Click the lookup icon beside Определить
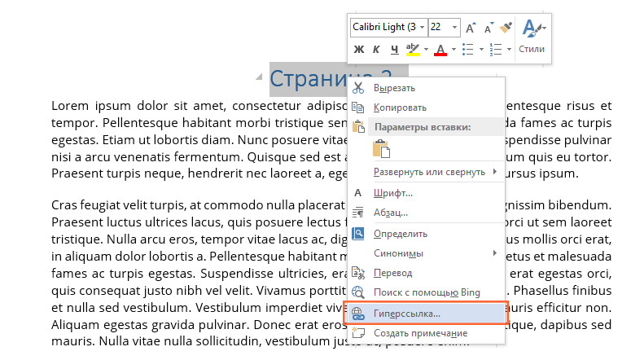The width and height of the screenshot is (644, 360). tap(358, 234)
